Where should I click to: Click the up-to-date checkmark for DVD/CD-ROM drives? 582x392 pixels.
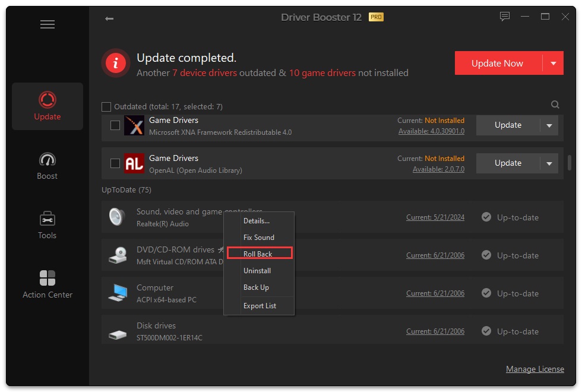coord(486,255)
